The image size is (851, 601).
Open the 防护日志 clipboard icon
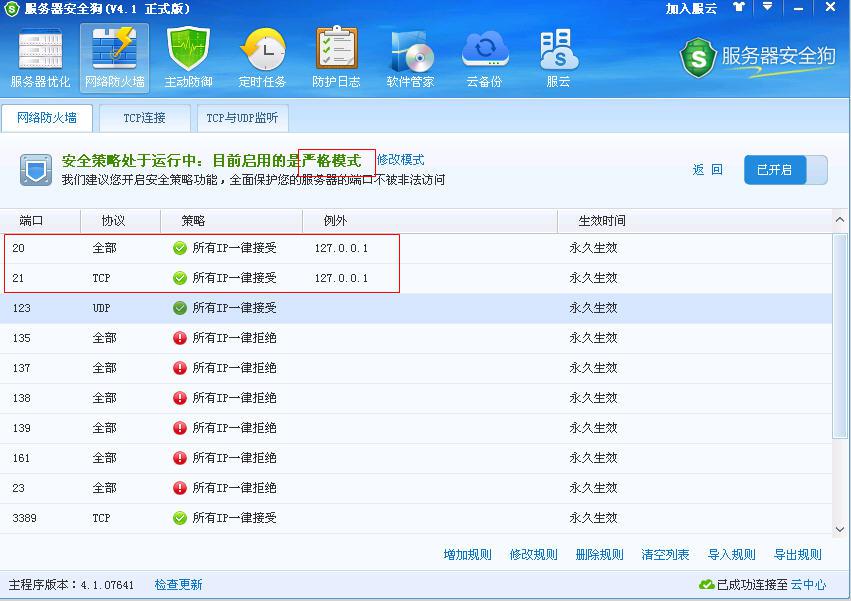(x=336, y=57)
